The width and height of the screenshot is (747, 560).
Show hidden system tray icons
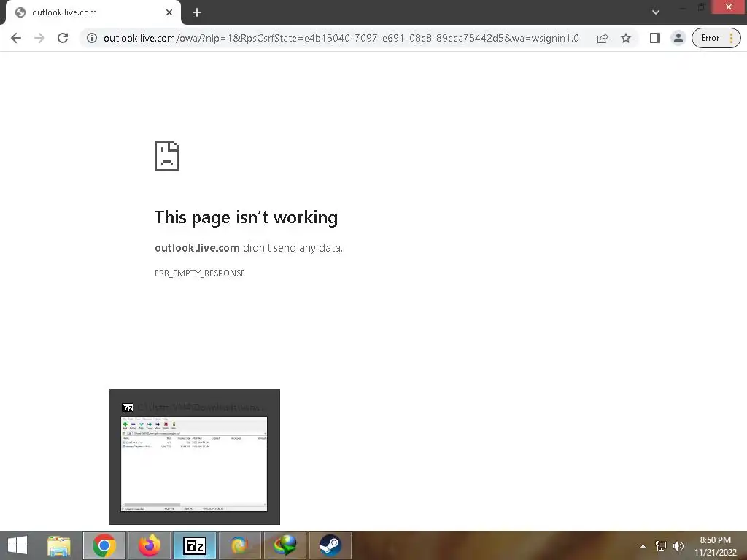point(643,546)
